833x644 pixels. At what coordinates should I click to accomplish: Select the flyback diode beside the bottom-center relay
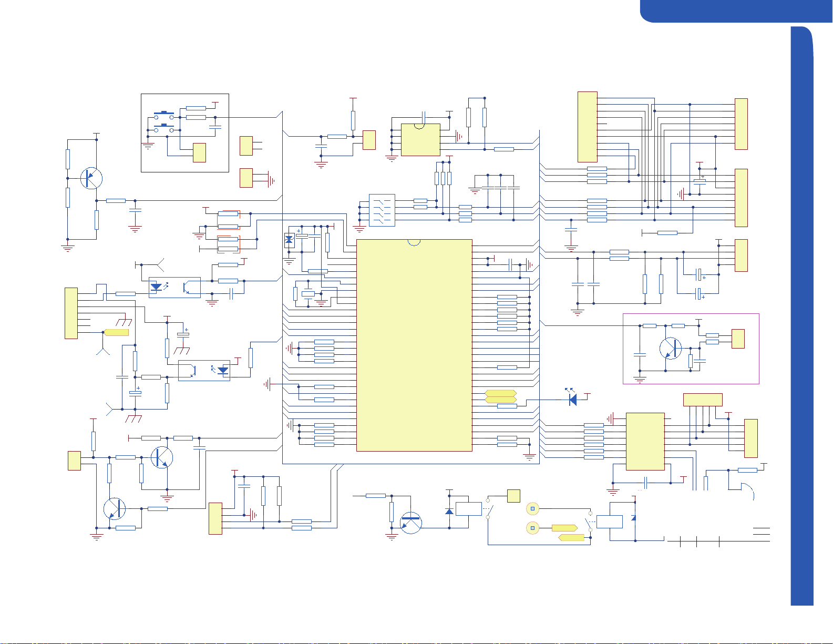[x=449, y=512]
